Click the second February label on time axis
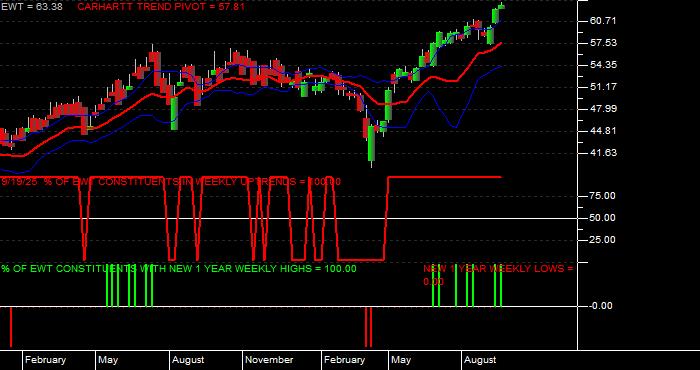This screenshot has width=700, height=370. click(x=345, y=360)
